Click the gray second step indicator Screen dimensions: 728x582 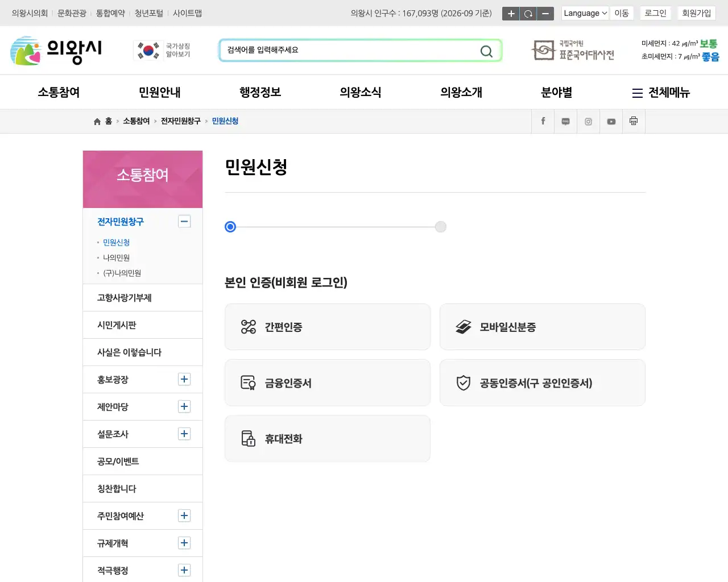[441, 227]
